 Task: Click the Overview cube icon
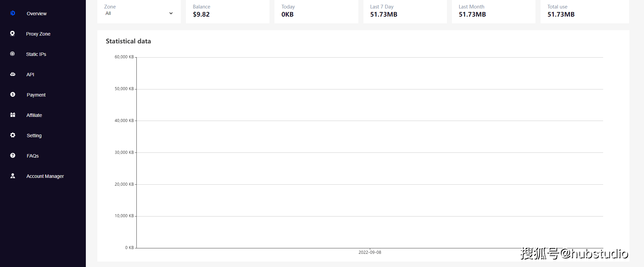13,13
